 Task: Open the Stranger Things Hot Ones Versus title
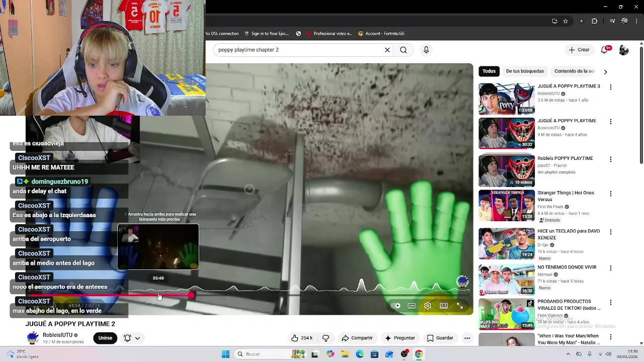pyautogui.click(x=566, y=196)
